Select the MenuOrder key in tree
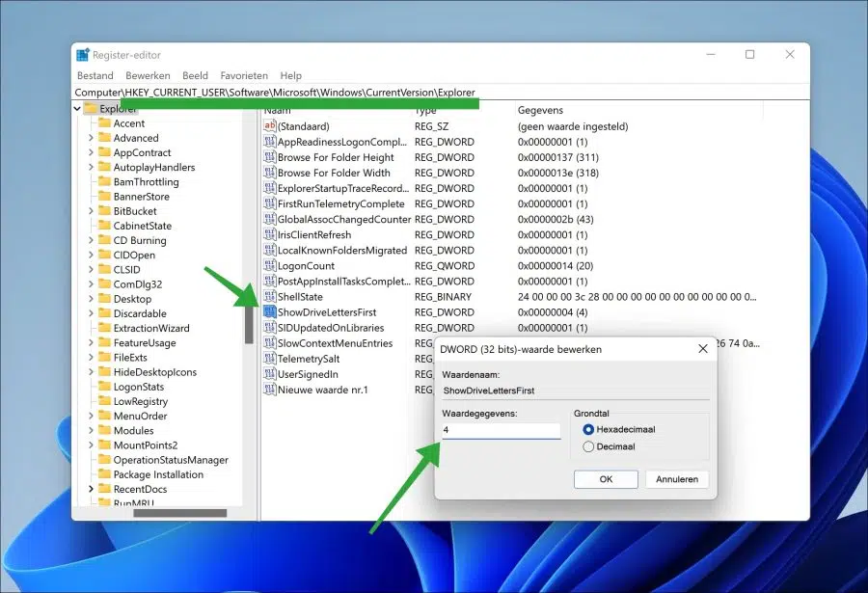 141,416
